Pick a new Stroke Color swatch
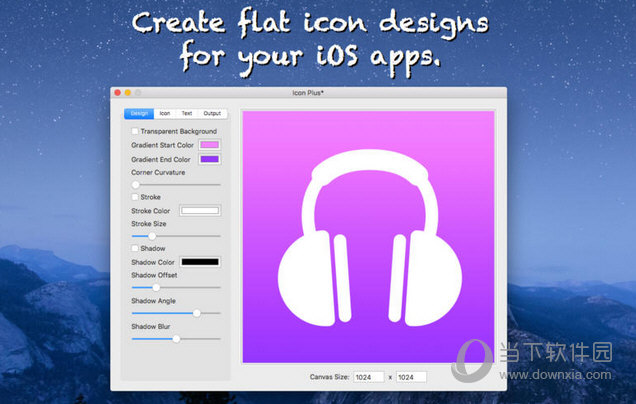This screenshot has height=404, width=636. 200,211
